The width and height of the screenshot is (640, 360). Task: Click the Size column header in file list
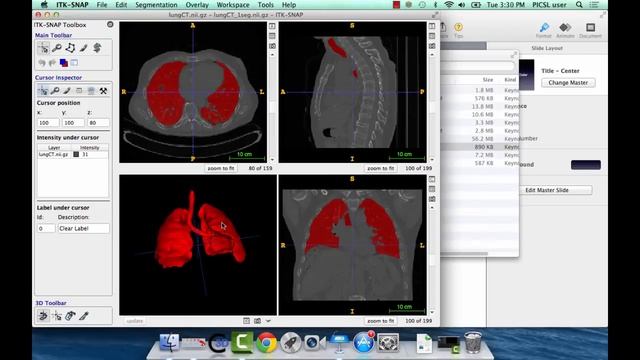(x=488, y=80)
